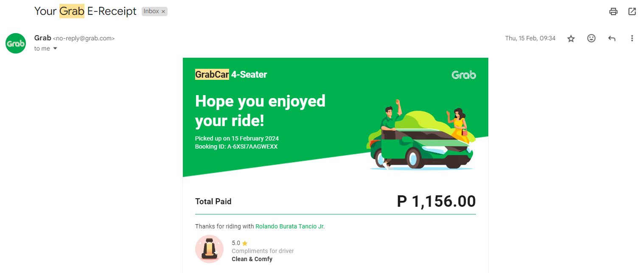Open email in new window
This screenshot has width=644, height=273.
coord(632,11)
